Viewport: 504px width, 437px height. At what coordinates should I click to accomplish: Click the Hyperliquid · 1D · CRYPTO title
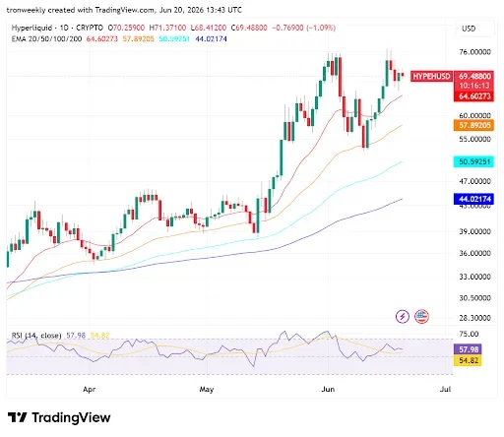[x=57, y=28]
